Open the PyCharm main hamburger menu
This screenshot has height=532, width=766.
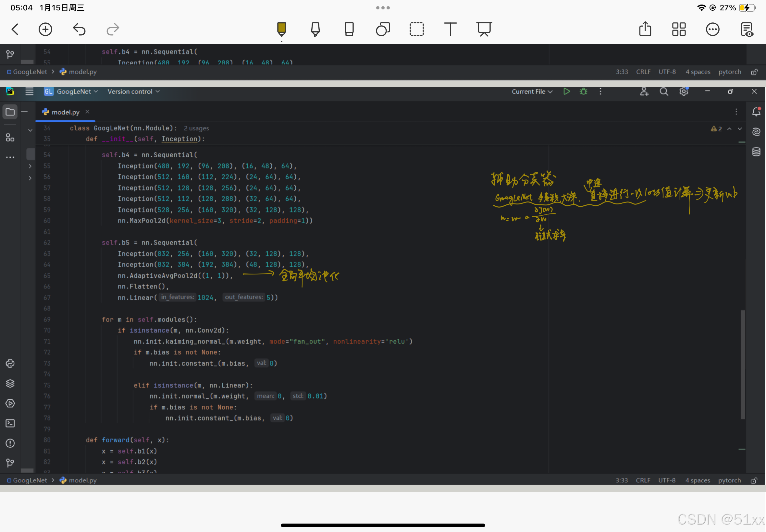tap(29, 91)
